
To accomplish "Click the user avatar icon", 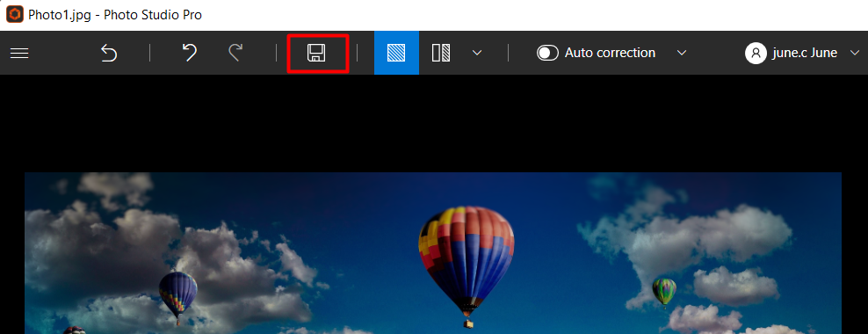I will pos(756,53).
